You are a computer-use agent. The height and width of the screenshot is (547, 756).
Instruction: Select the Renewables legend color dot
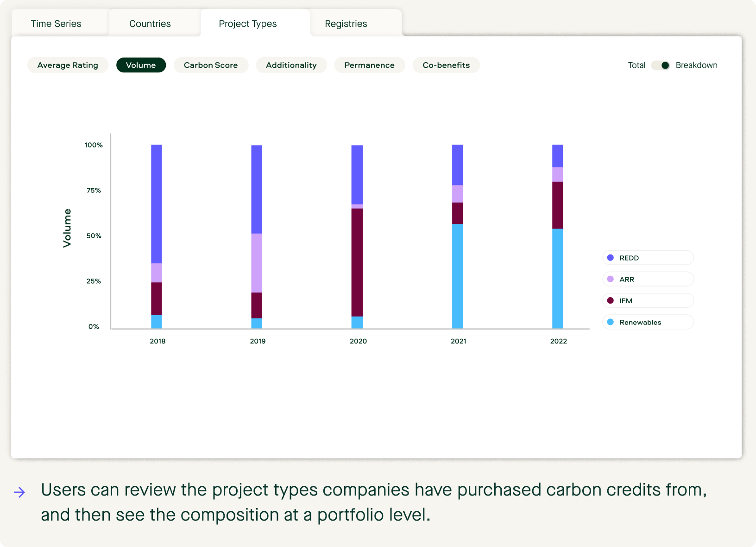(x=611, y=322)
